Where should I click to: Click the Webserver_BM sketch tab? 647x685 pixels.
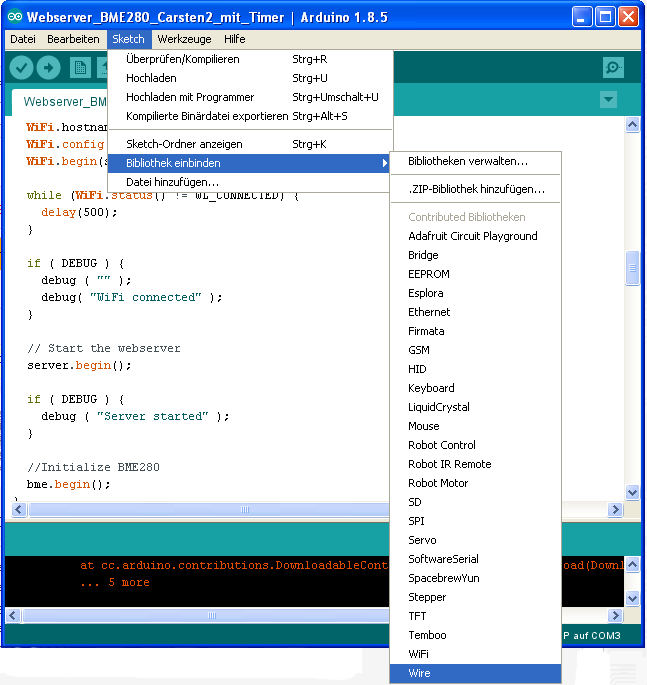coord(61,102)
